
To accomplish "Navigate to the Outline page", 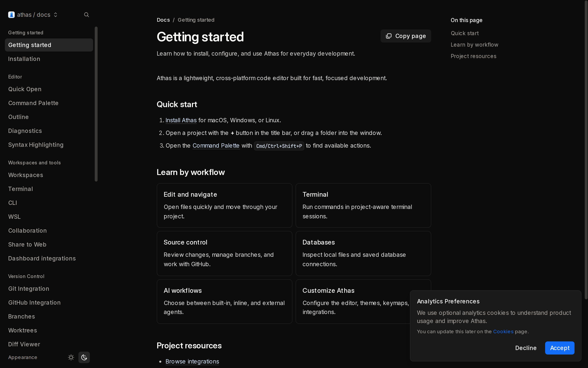I will point(49,117).
